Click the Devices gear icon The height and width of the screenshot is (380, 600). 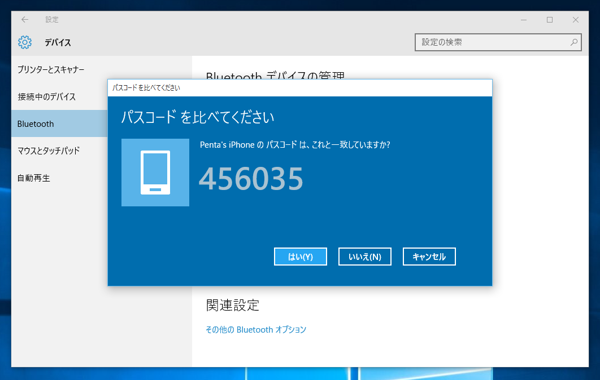(x=25, y=42)
